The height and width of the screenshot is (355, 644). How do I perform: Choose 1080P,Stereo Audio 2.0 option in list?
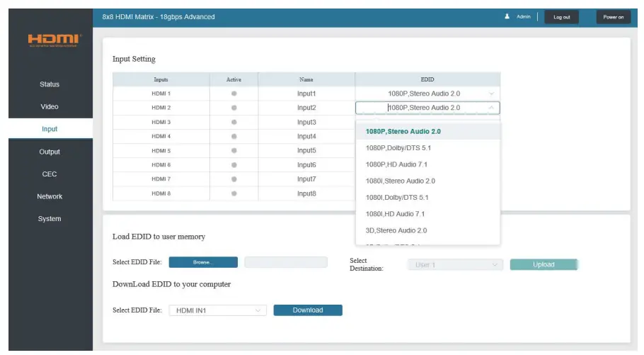tap(427, 132)
